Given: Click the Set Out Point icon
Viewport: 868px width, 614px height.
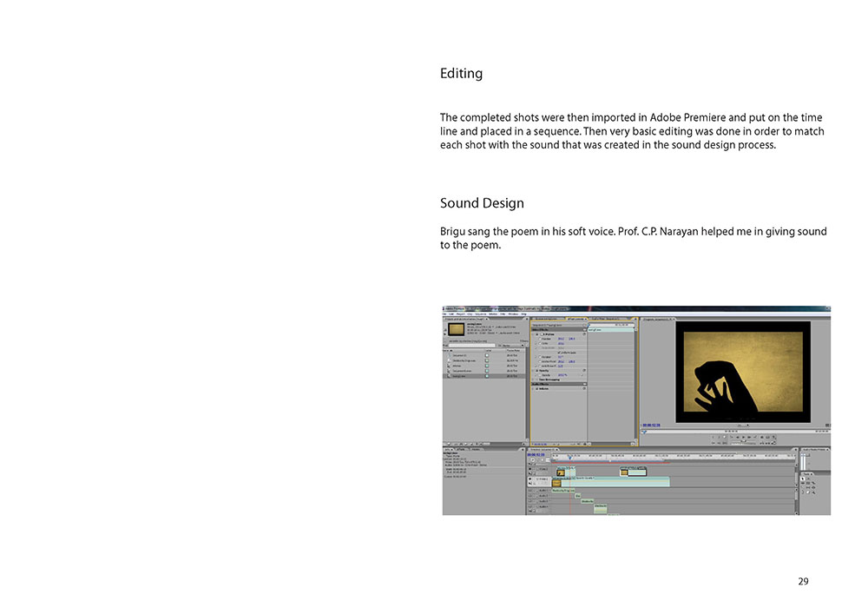Looking at the screenshot, I should [x=719, y=437].
